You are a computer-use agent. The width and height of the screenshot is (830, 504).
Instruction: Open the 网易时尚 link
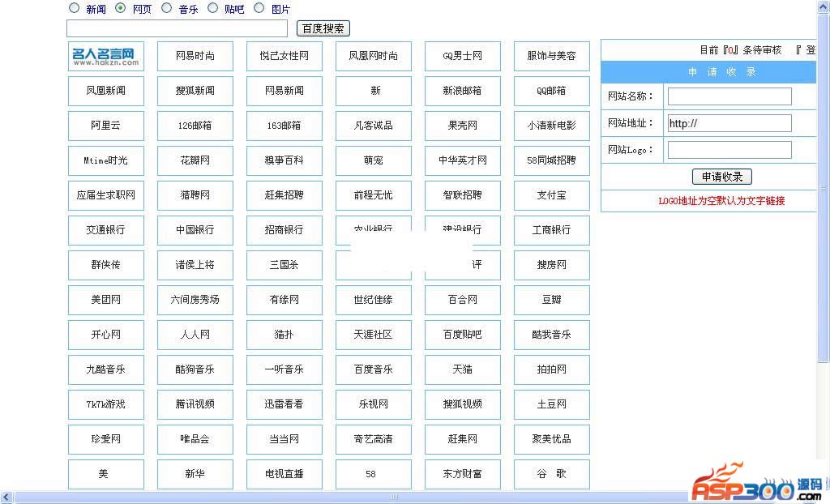tap(195, 56)
